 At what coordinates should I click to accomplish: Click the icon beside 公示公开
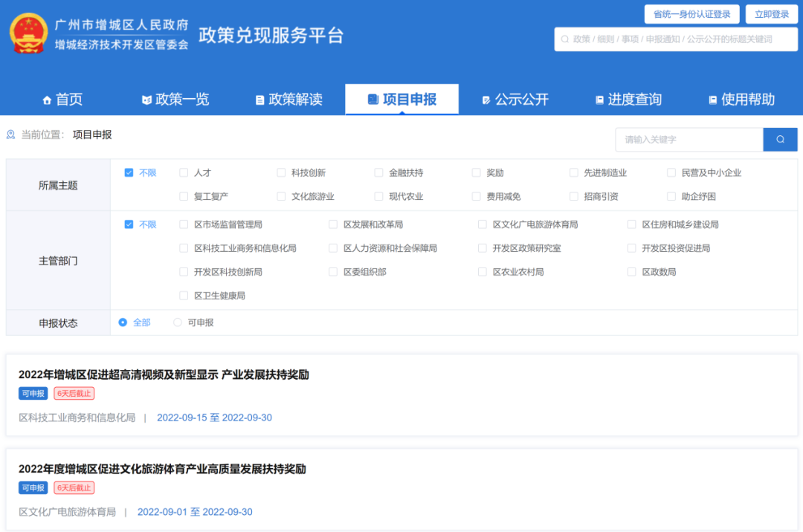(486, 100)
